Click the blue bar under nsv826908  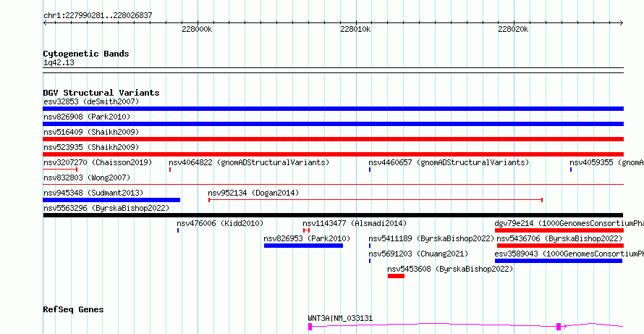point(333,124)
